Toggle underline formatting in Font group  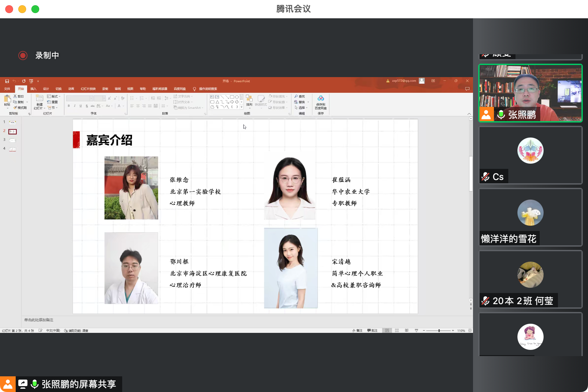point(81,106)
